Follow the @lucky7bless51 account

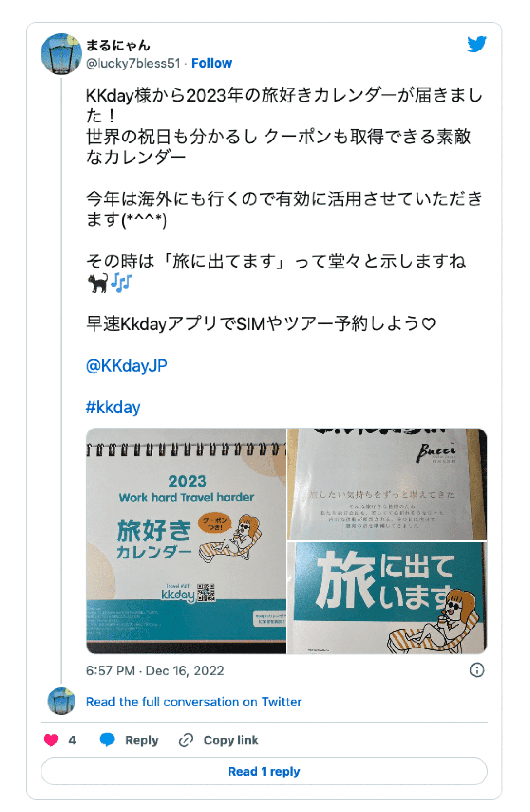point(212,63)
